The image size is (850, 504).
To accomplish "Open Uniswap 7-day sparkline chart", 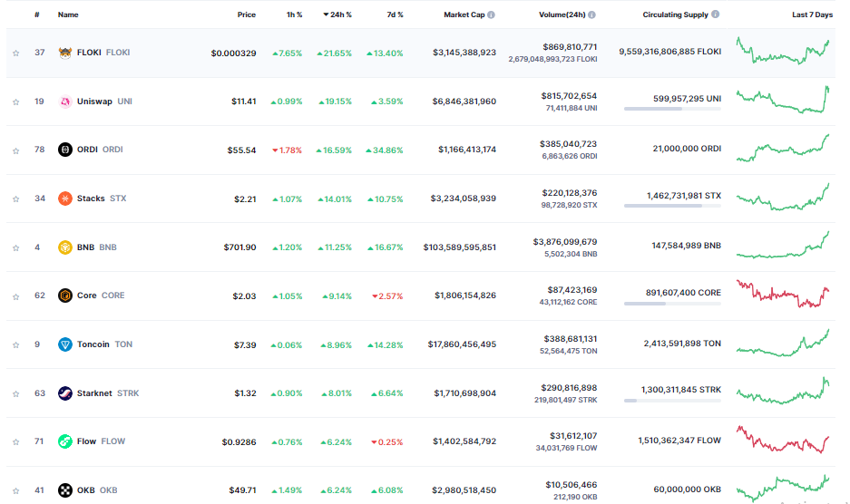I will coord(783,99).
